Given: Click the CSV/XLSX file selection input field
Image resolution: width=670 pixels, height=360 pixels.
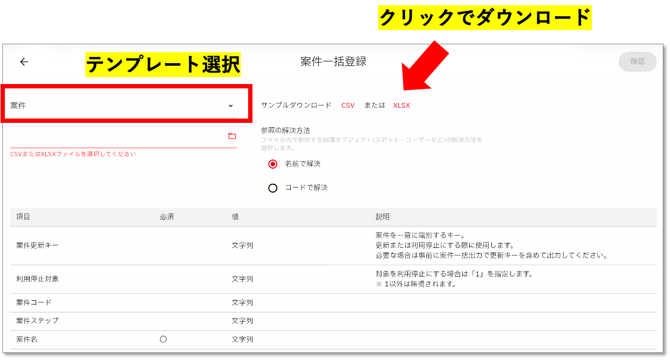Looking at the screenshot, I should (123, 138).
